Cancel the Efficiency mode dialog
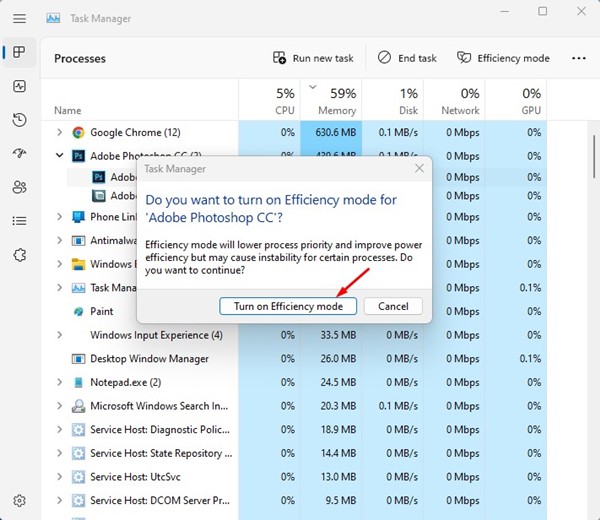Screen dimensions: 600x520 point(393,306)
